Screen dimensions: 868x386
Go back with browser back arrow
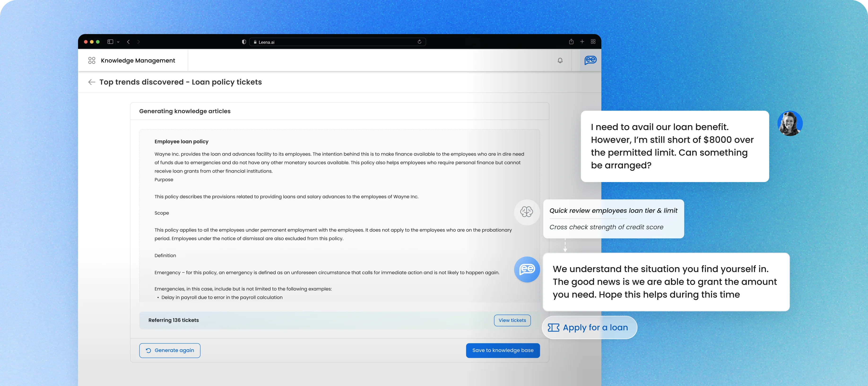tap(128, 42)
